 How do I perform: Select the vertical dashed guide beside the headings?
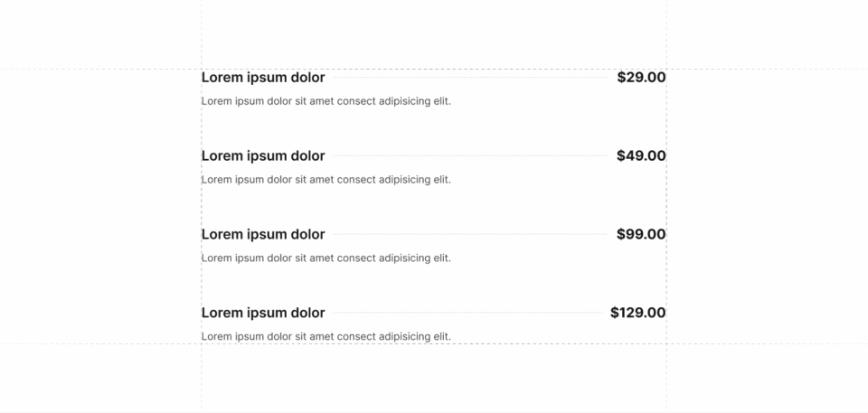coord(201,380)
